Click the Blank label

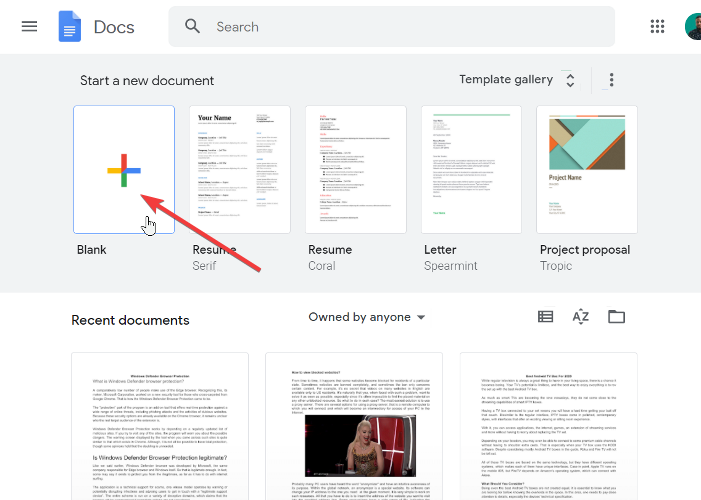coord(92,250)
